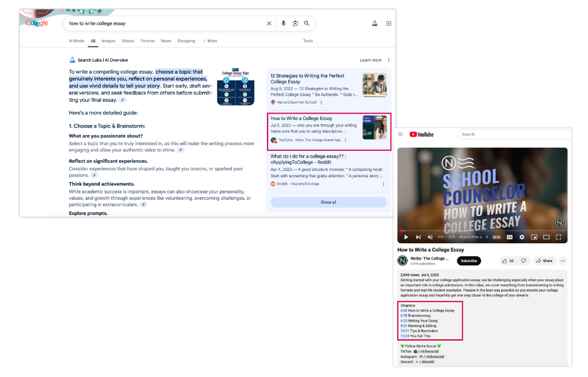Expand chapter title chevron in the player
The height and width of the screenshot is (377, 588).
pos(487,237)
